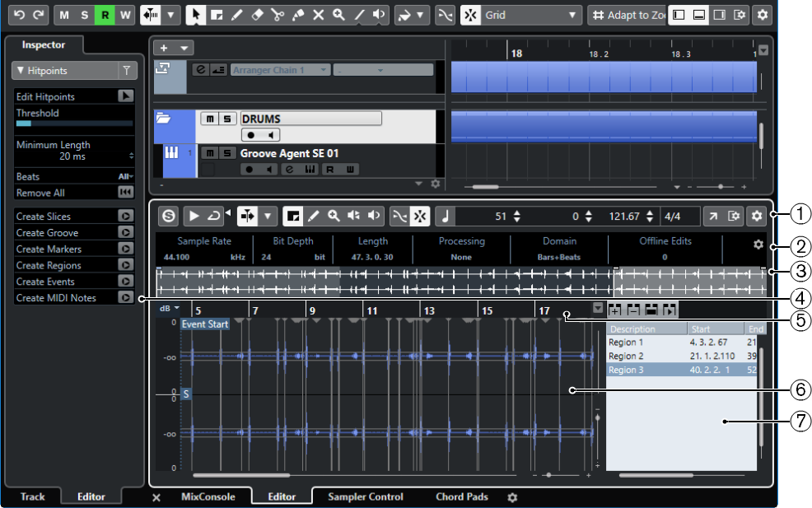Image resolution: width=812 pixels, height=508 pixels.
Task: Select the Mute X tool in main toolbar
Action: click(x=319, y=15)
